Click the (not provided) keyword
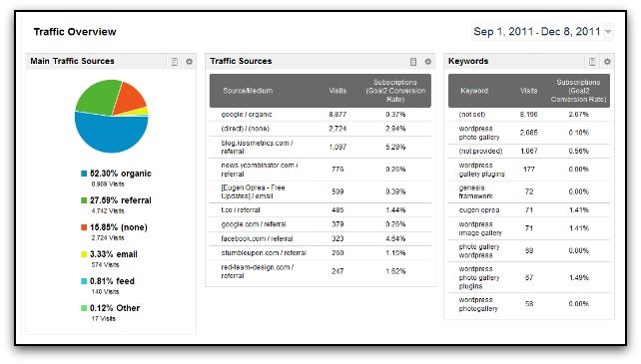Viewport: 641px width, 364px height. tap(480, 152)
